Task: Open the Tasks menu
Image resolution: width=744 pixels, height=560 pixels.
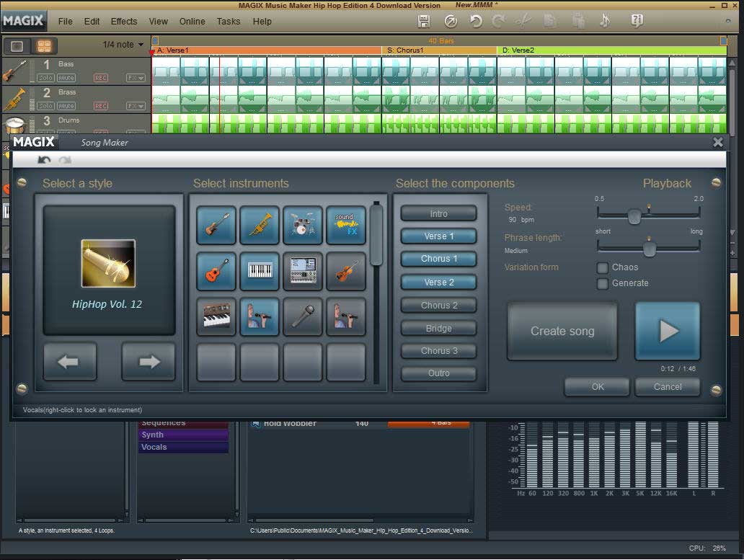Action: coord(229,22)
